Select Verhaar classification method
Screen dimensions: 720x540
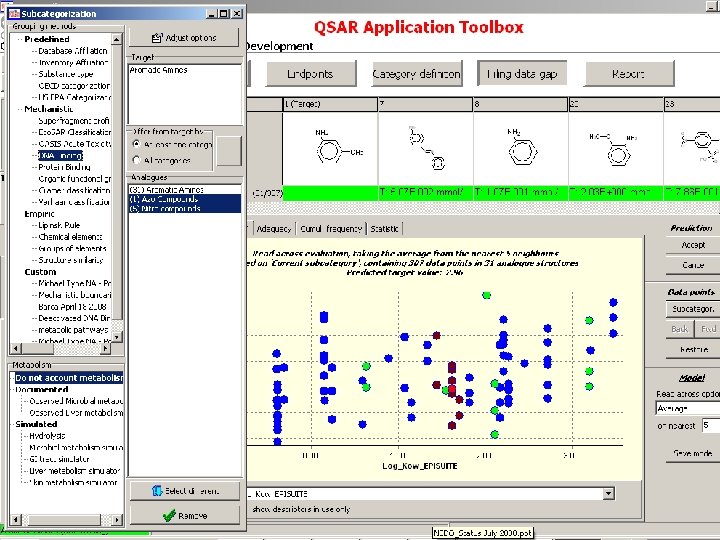click(x=74, y=202)
